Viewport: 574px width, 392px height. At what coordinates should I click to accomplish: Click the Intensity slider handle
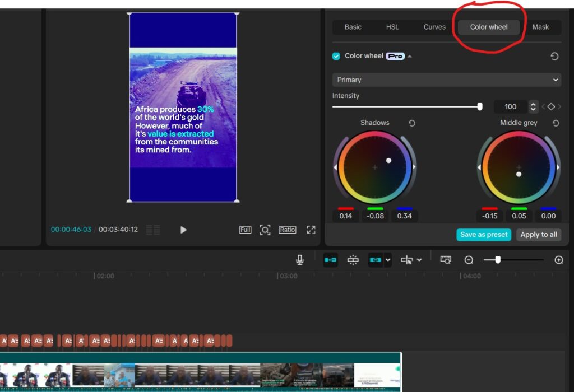480,106
